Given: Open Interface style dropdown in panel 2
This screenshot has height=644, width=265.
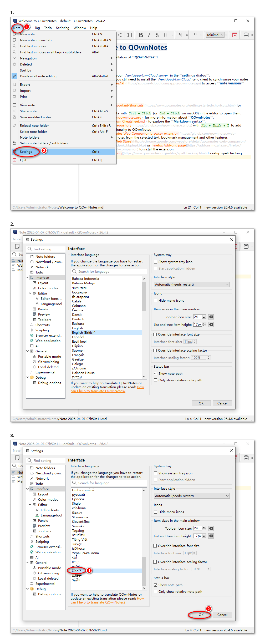Looking at the screenshot, I should (192, 285).
